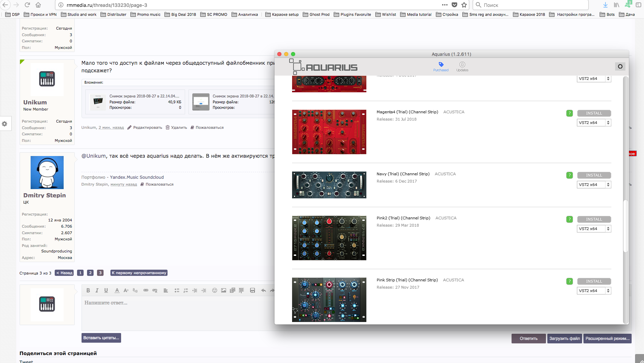The image size is (644, 363).
Task: Install the Magenta4 channel strip
Action: (x=594, y=113)
